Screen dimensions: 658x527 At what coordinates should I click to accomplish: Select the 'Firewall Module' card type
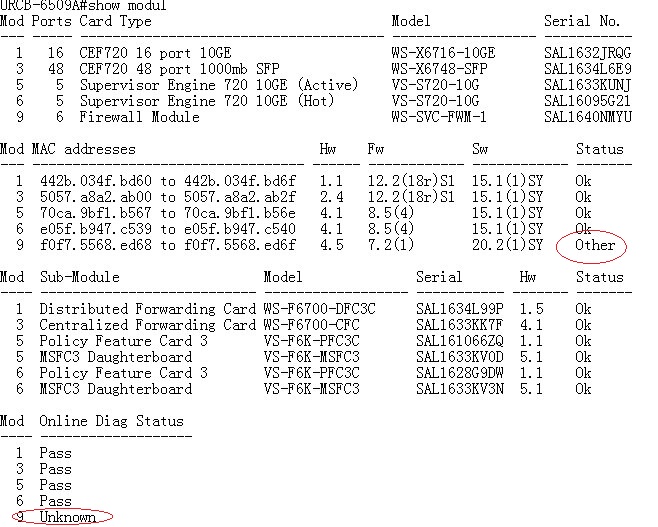click(x=139, y=117)
